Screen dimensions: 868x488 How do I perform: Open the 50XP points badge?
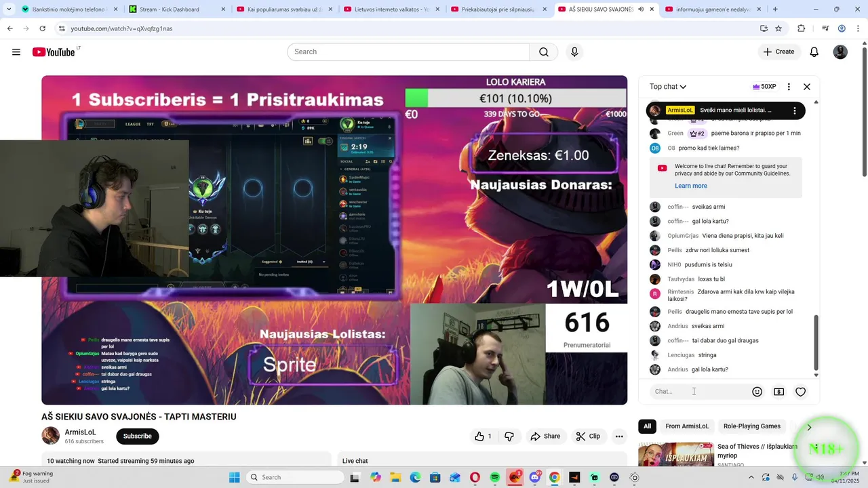pos(764,87)
